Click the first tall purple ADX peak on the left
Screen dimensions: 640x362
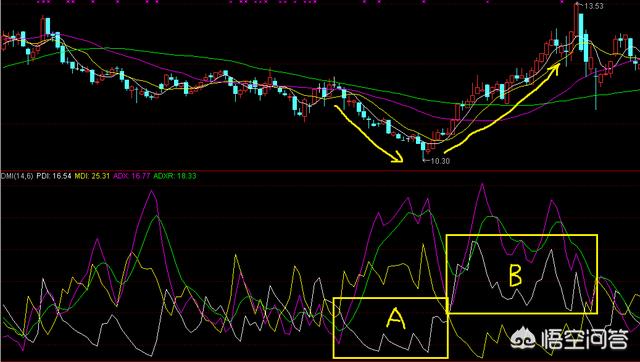click(x=152, y=192)
